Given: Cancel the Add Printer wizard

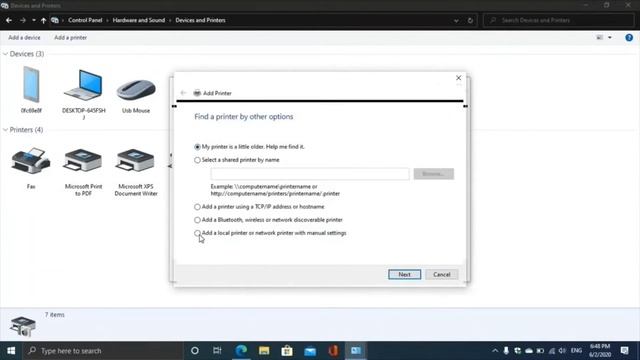Looking at the screenshot, I should click(442, 274).
